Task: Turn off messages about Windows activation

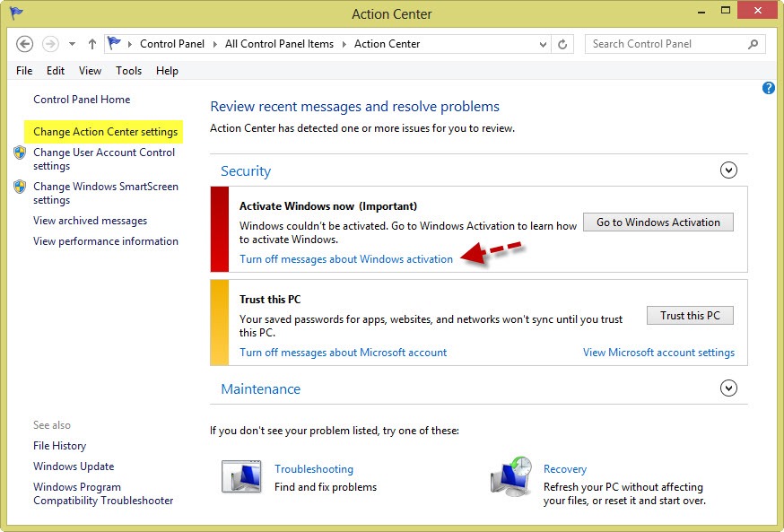Action: tap(346, 259)
